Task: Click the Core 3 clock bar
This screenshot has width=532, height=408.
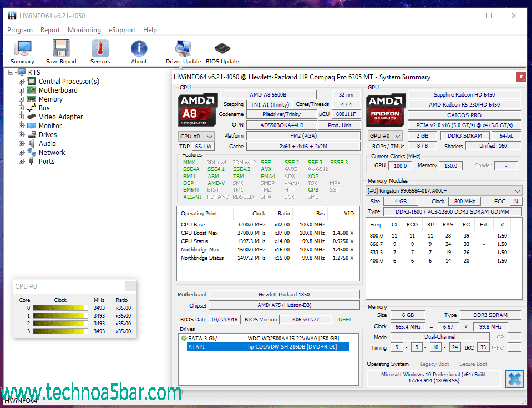Action: click(x=60, y=331)
